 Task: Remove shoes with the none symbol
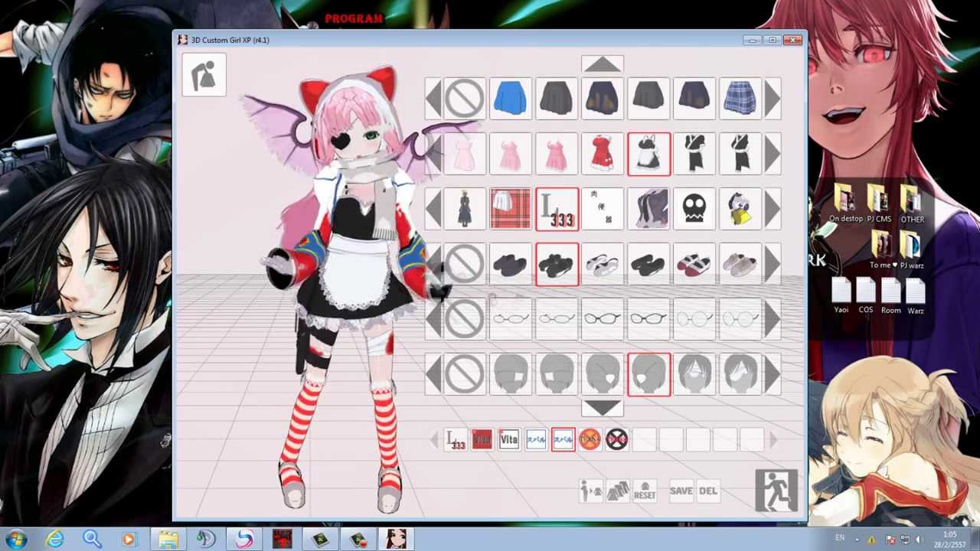(x=465, y=264)
